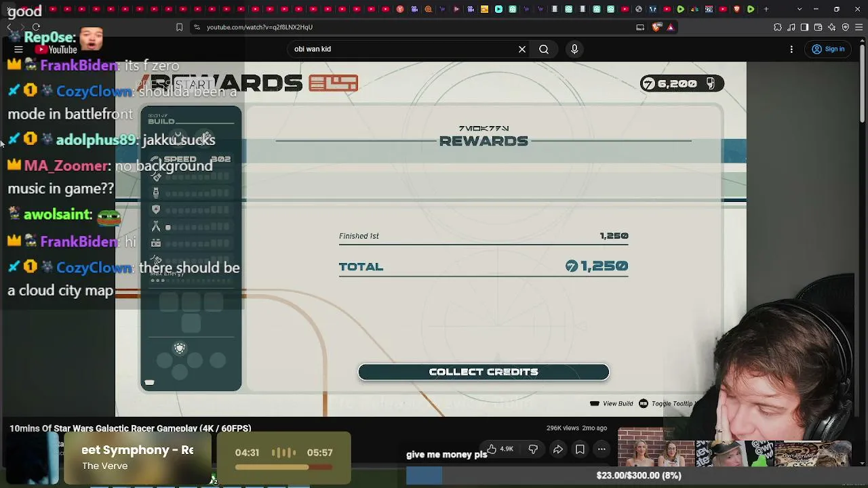Open the Brave Rewards triangle icon

[x=671, y=27]
